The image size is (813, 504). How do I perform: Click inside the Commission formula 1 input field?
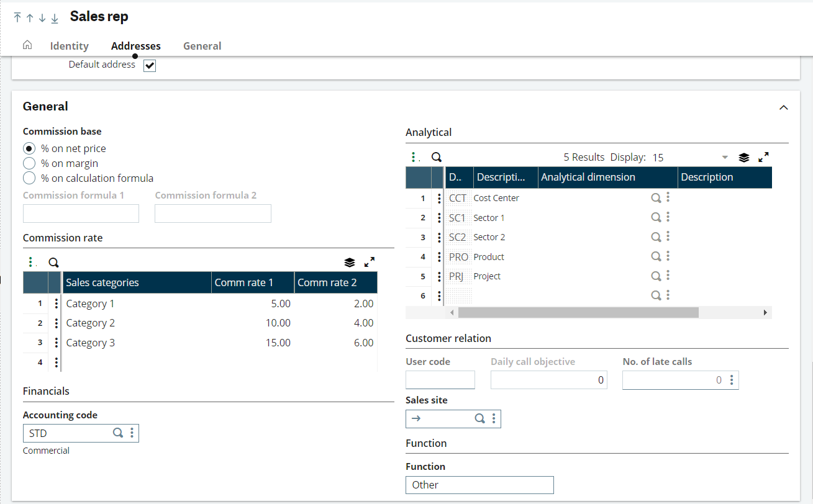pos(81,213)
